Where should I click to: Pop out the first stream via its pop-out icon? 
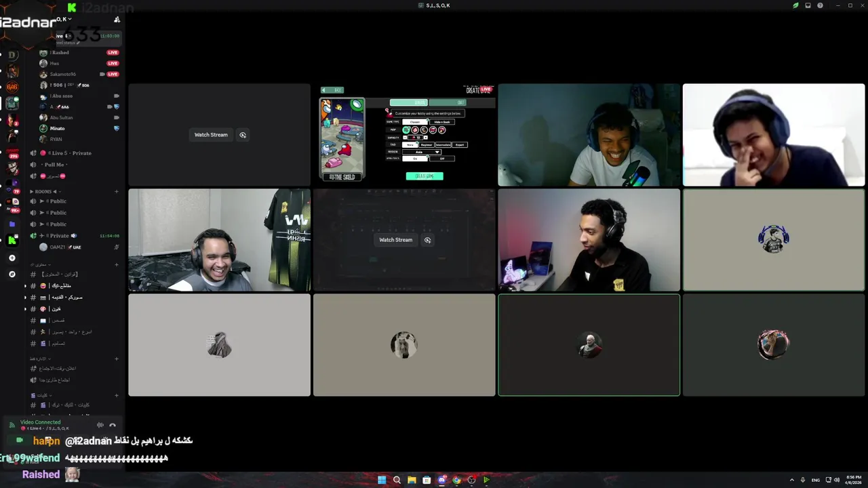243,135
